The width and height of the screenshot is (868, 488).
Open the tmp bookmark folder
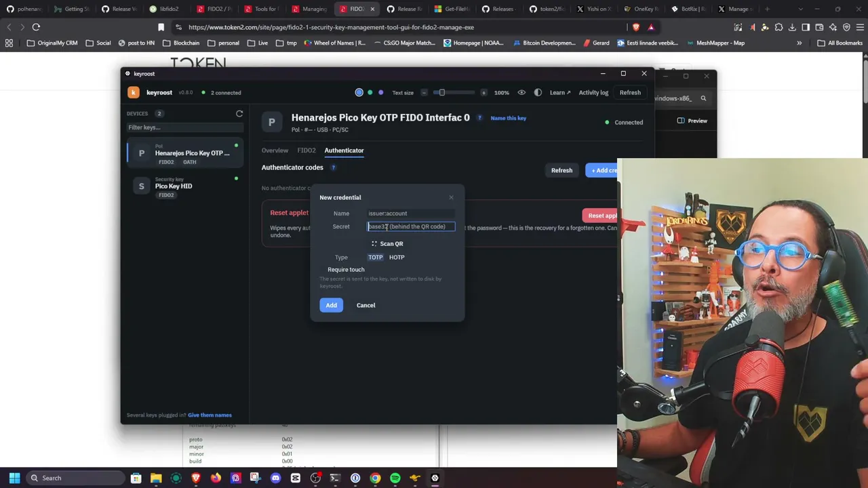click(x=286, y=43)
